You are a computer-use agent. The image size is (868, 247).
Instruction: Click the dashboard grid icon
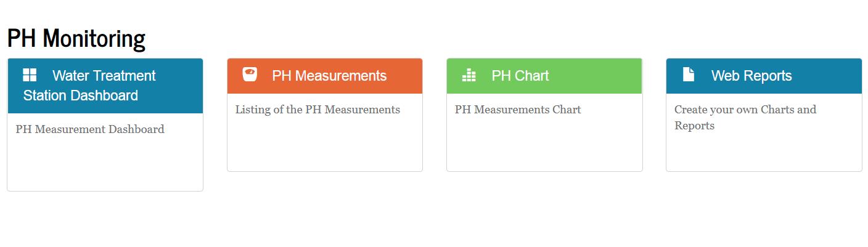coord(30,75)
